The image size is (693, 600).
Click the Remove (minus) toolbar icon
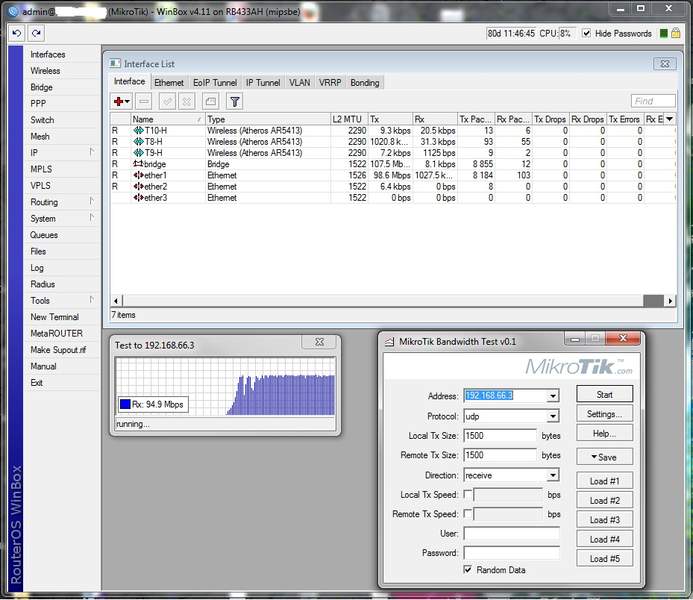point(144,102)
